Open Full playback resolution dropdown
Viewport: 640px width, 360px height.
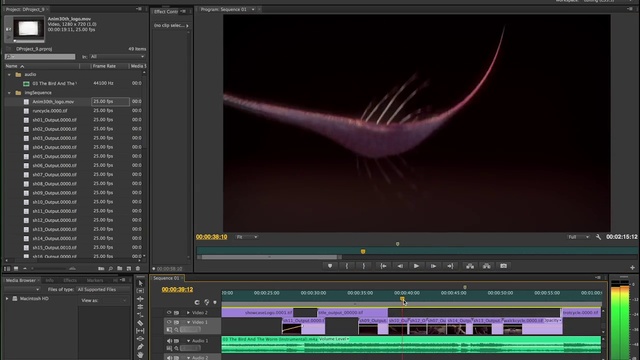578,237
